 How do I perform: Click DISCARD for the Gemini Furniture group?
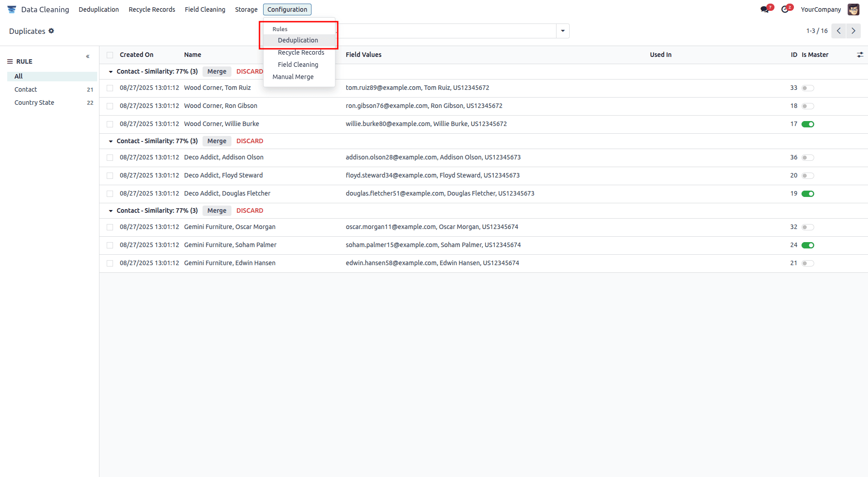[x=250, y=210]
